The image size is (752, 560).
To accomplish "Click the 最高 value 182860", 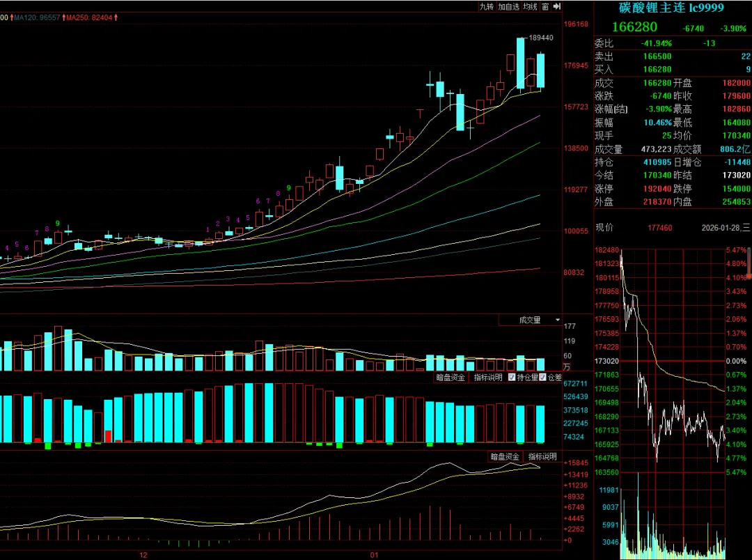I will click(x=737, y=109).
